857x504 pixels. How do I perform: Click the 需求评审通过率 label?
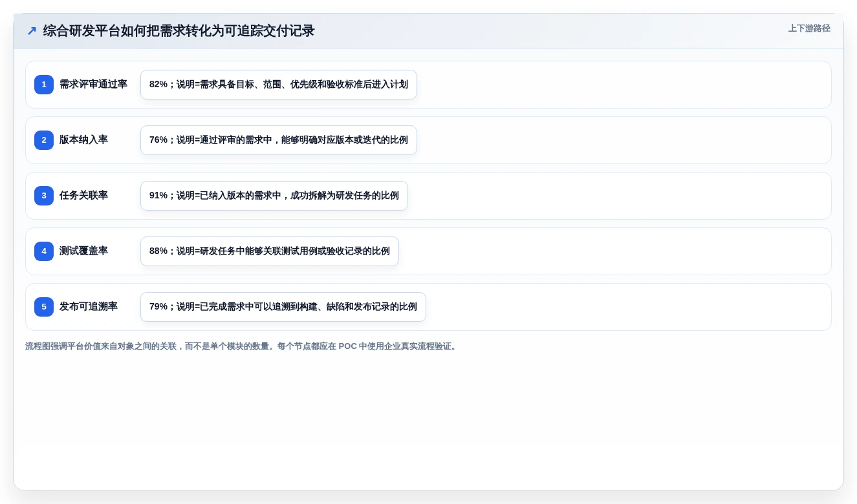tap(93, 84)
